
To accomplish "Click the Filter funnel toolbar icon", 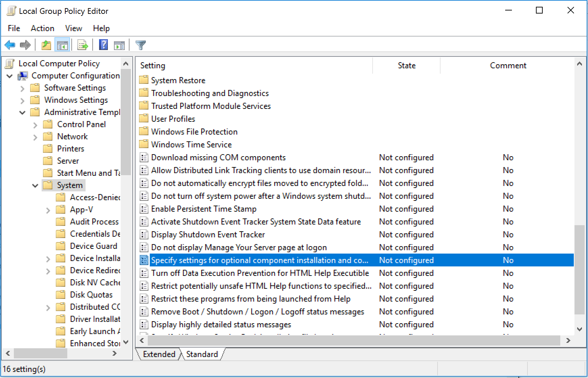I will coord(140,45).
